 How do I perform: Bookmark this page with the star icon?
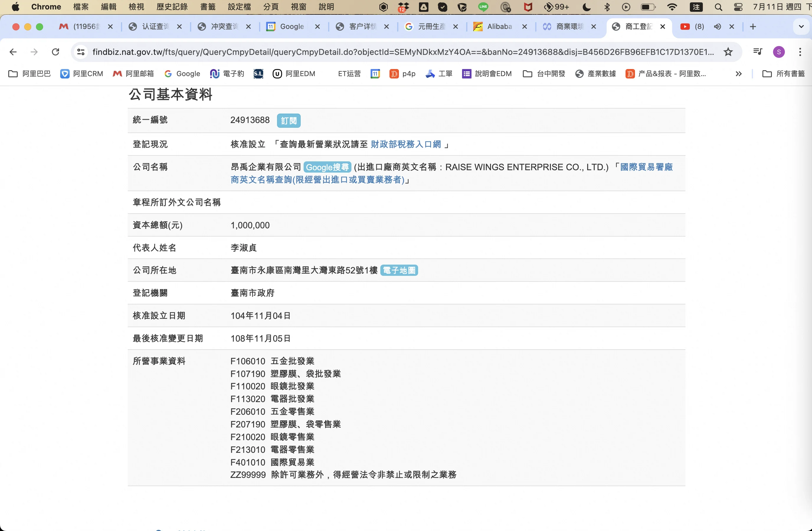728,52
